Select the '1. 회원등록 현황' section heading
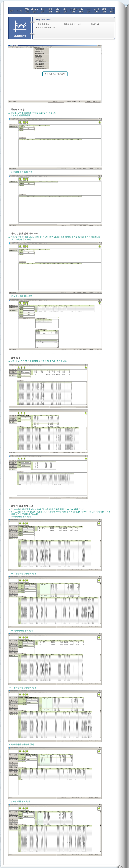Viewport: 129px width, 868px height. [x=16, y=109]
